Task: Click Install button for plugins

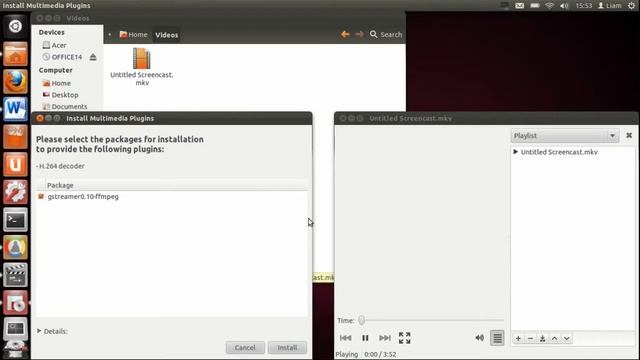Action: coord(287,347)
